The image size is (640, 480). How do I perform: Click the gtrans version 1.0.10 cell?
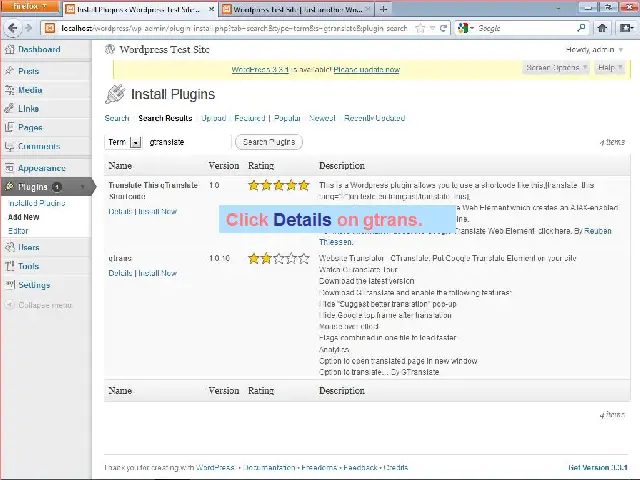point(220,258)
